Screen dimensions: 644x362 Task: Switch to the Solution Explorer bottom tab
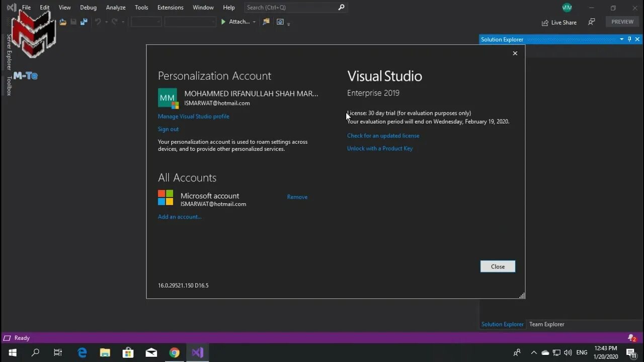pos(502,324)
